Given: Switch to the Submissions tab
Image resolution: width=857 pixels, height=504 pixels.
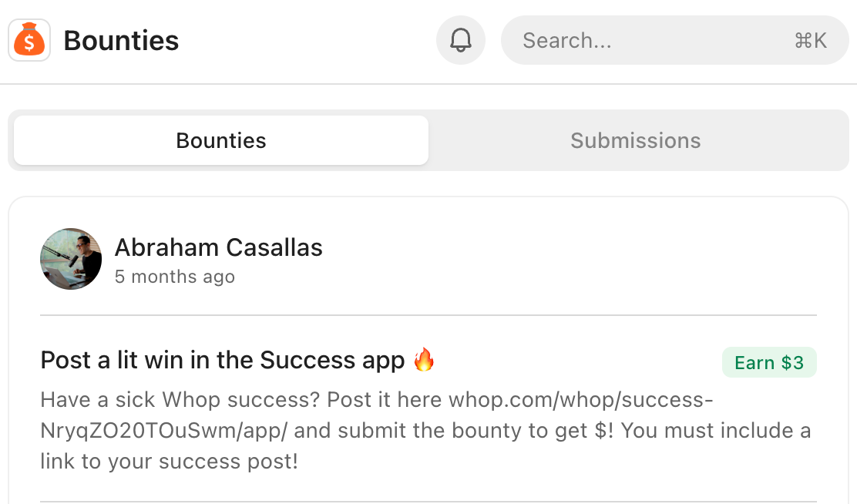Looking at the screenshot, I should coord(635,140).
